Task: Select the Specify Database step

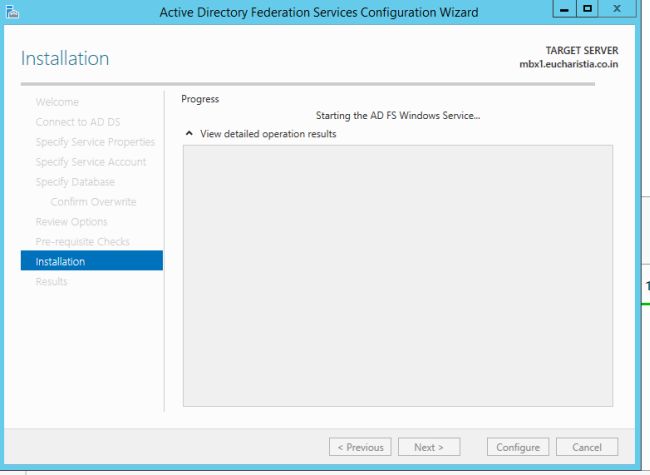Action: pos(75,182)
